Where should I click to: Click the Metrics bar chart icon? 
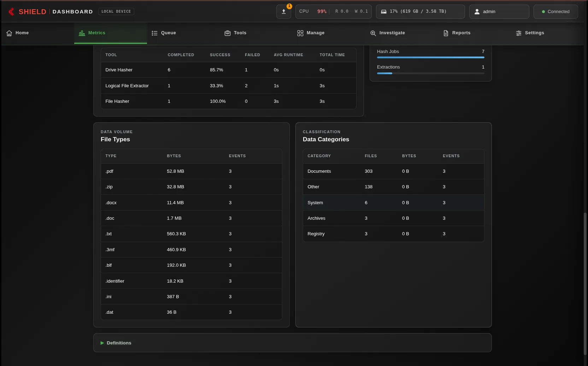pos(82,33)
